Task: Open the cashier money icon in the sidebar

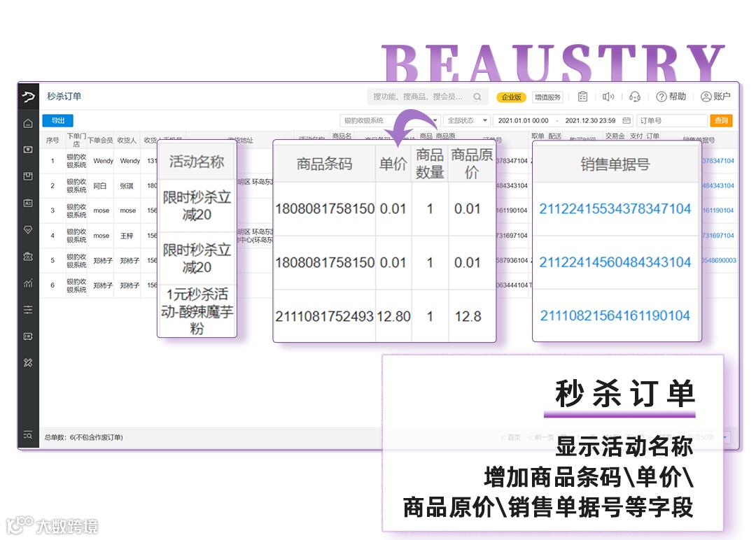Action: (x=28, y=150)
